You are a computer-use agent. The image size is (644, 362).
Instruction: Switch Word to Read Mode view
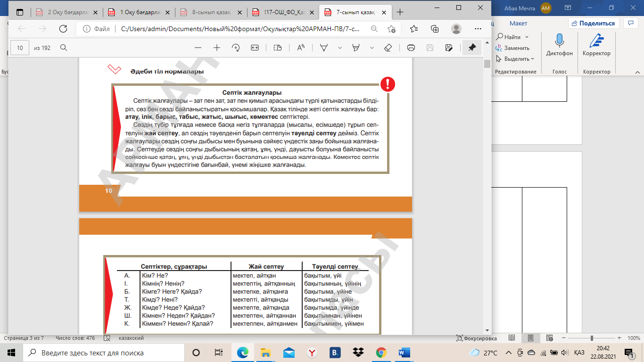tap(512, 338)
